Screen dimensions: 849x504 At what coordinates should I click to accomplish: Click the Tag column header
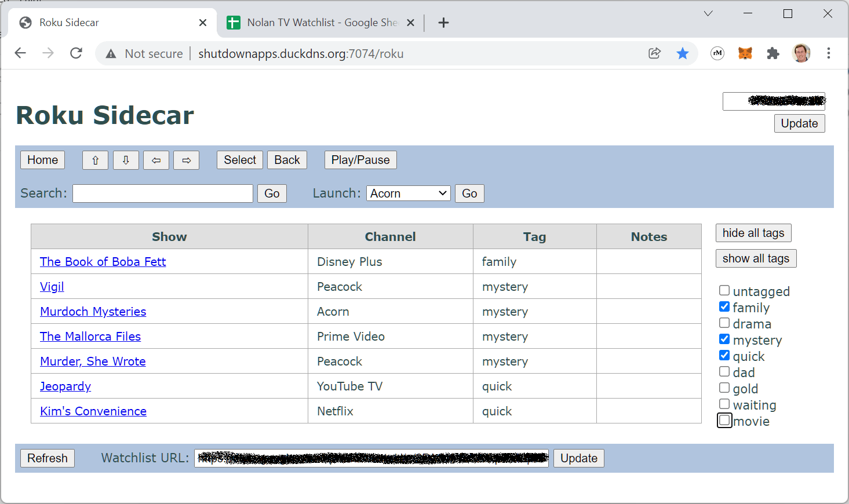tap(535, 236)
